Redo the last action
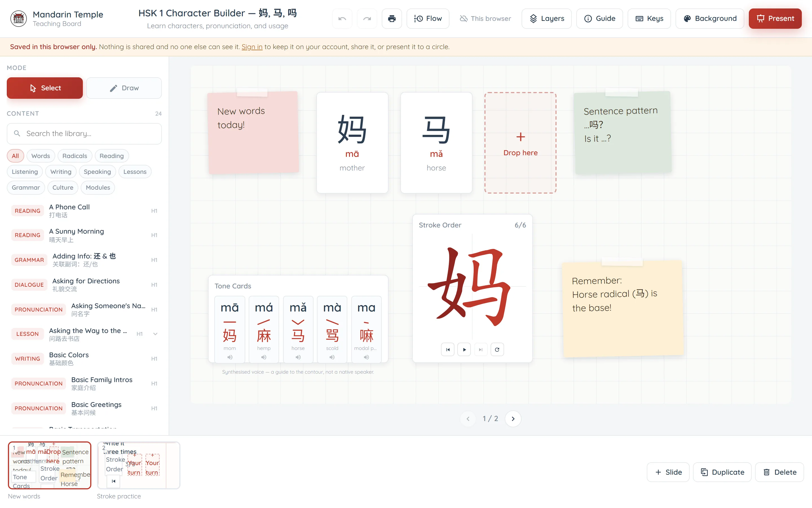The width and height of the screenshot is (812, 508). coord(367,18)
